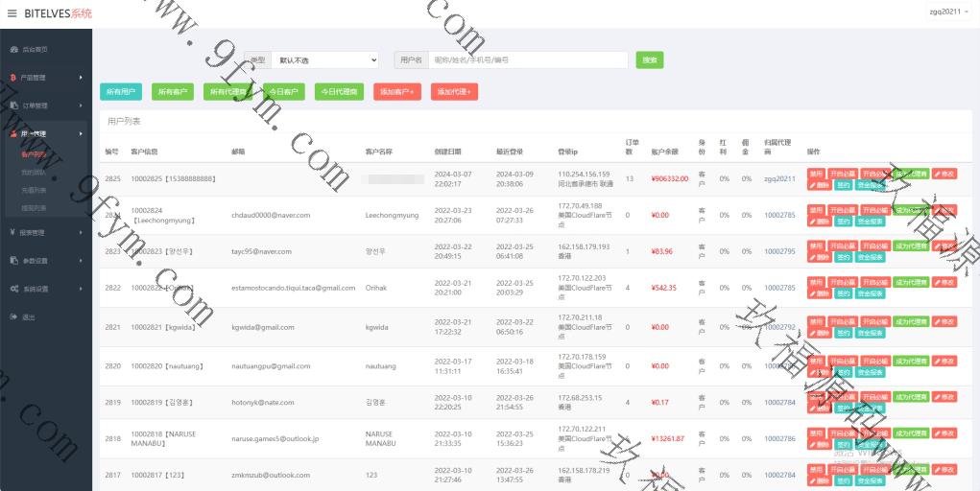980x491 pixels.
Task: Toggle the hamburger sidebar menu icon
Action: point(12,12)
